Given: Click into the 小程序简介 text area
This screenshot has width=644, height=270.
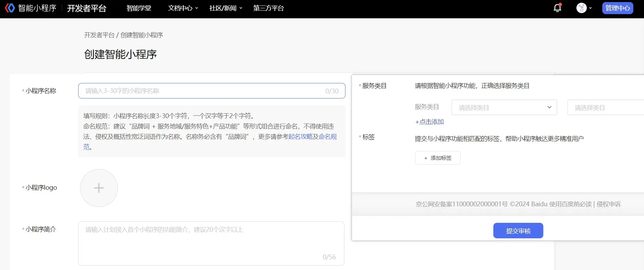Looking at the screenshot, I should (x=211, y=243).
